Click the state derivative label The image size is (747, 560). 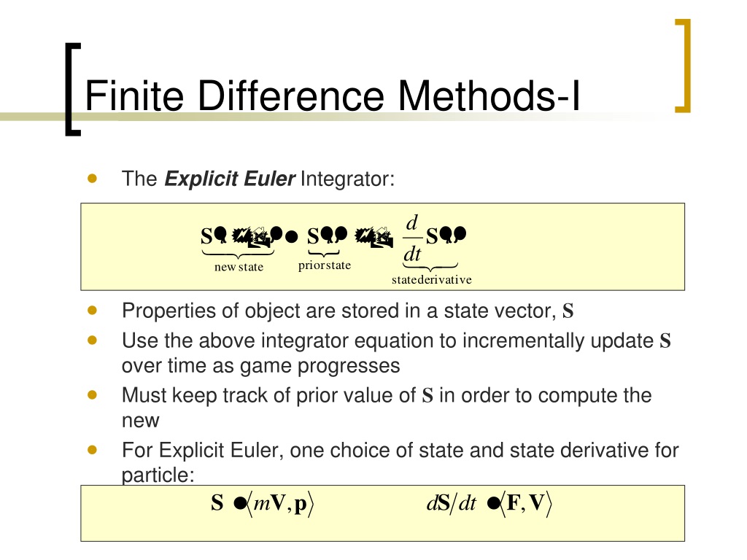pos(432,279)
